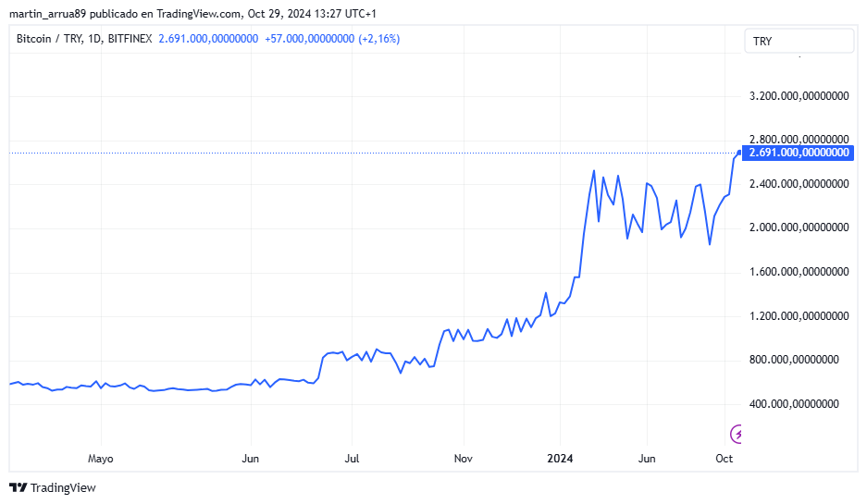Click the Jul time axis label
Image resolution: width=867 pixels, height=504 pixels.
[x=352, y=459]
